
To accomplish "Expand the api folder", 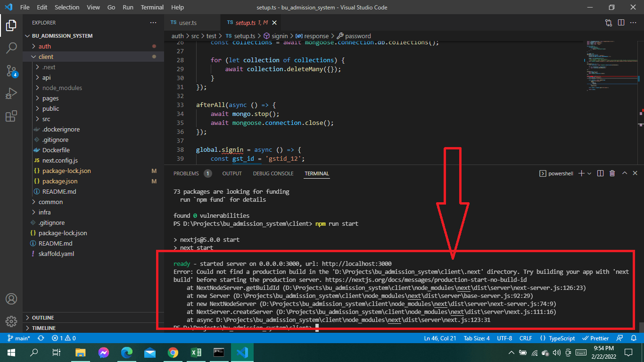I will [93, 77].
